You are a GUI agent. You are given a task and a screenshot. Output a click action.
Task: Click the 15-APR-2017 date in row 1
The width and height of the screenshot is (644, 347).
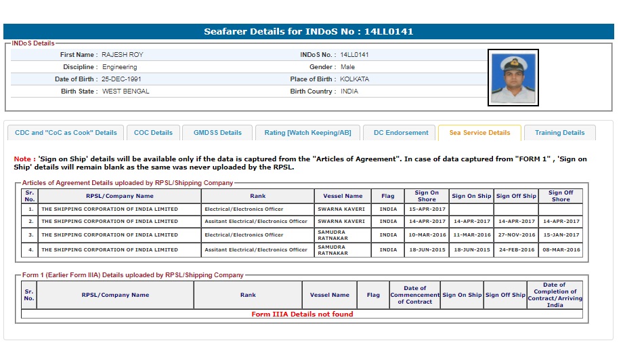click(426, 209)
